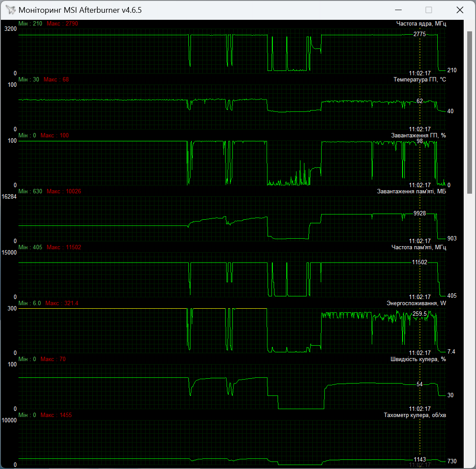Click 'Макс : 100' on GPU load graph
476x469 pixels.
(x=55, y=136)
